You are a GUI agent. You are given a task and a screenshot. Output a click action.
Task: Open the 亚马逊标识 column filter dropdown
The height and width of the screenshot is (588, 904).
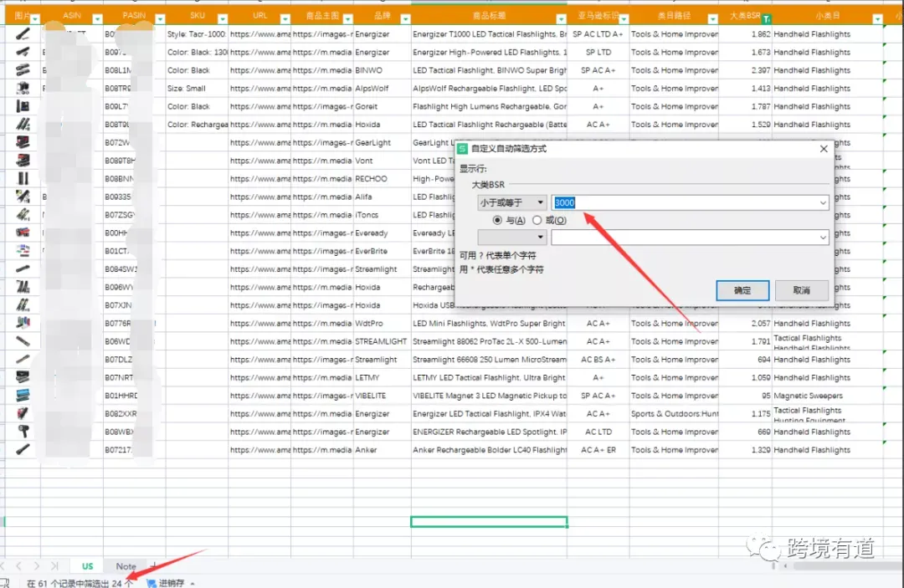click(x=624, y=19)
